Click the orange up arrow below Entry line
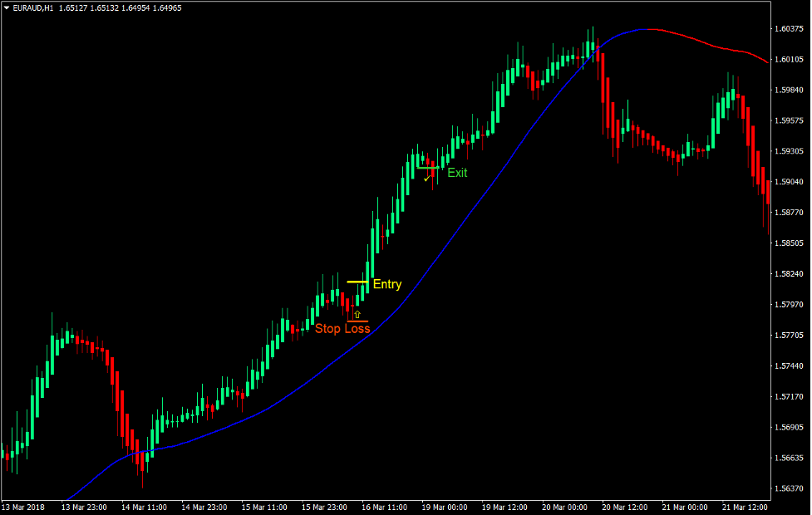Screen dimensions: 812x515 357,315
